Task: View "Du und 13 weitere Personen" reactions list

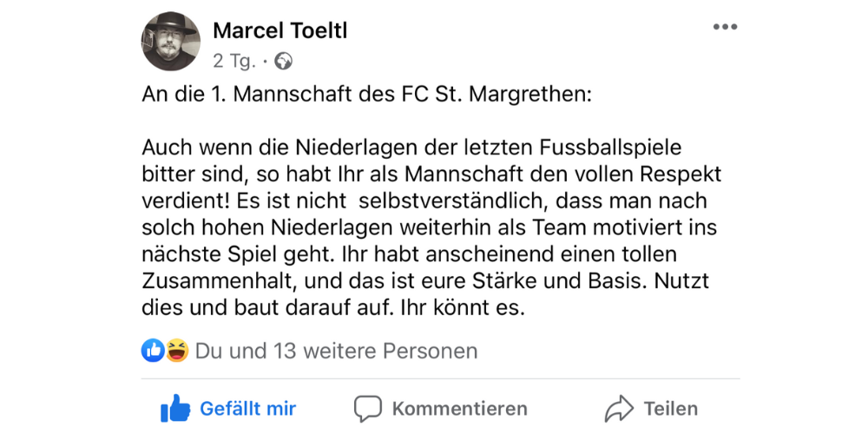Action: pos(336,352)
